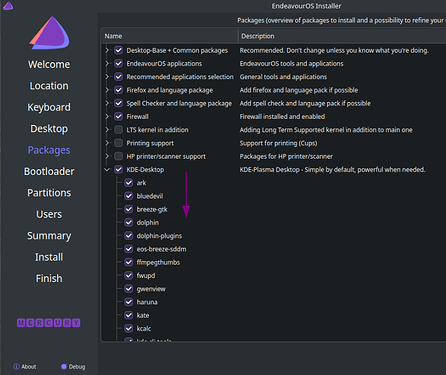The image size is (446, 375).
Task: Disable the dolphin package checkbox
Action: [129, 222]
